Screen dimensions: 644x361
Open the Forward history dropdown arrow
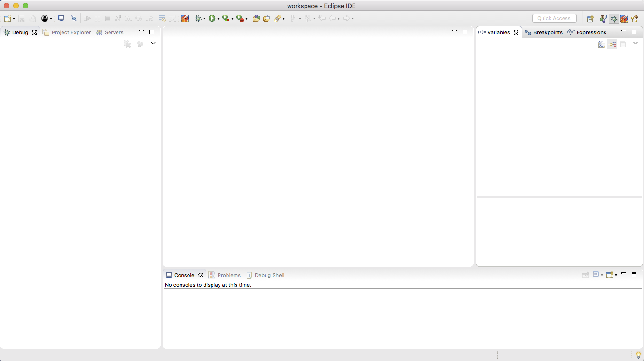353,19
